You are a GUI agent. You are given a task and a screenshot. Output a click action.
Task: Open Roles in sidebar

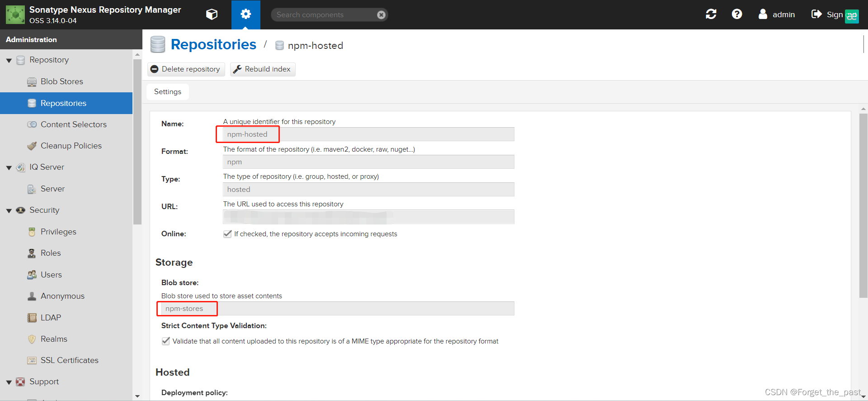(x=66, y=253)
